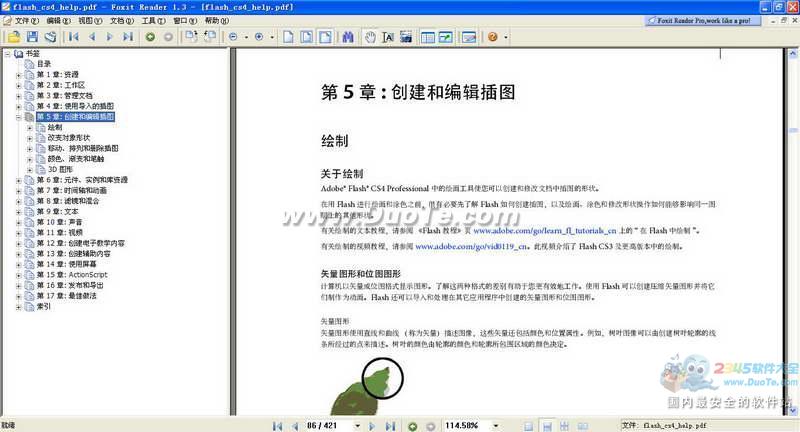The image size is (800, 432).
Task: Click the Zoom Out minus icon
Action: click(x=233, y=37)
